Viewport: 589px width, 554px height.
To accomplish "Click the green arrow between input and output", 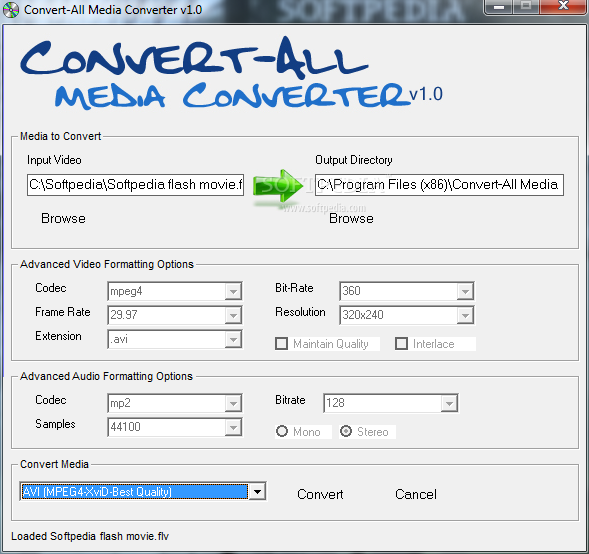I will pyautogui.click(x=278, y=186).
